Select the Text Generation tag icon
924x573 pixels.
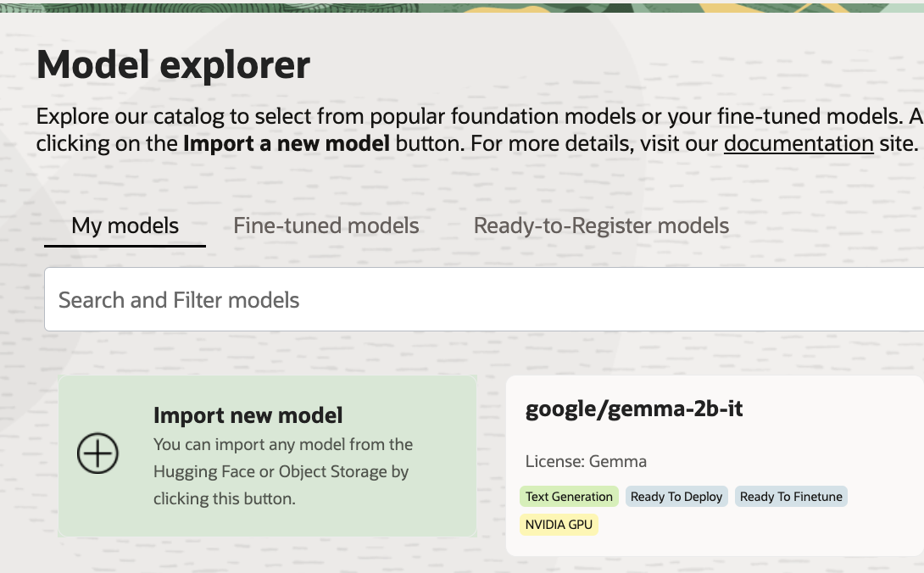[x=569, y=496]
